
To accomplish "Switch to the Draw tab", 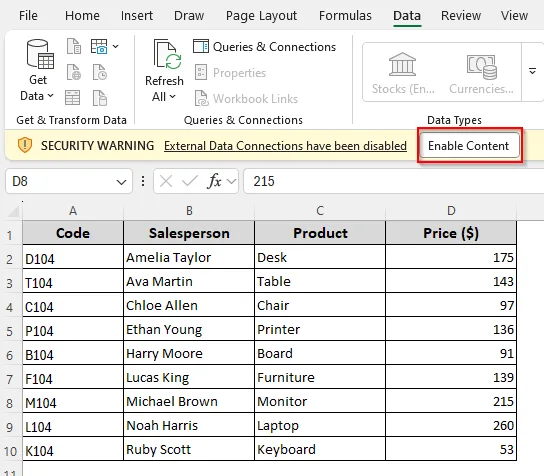I will pos(189,16).
